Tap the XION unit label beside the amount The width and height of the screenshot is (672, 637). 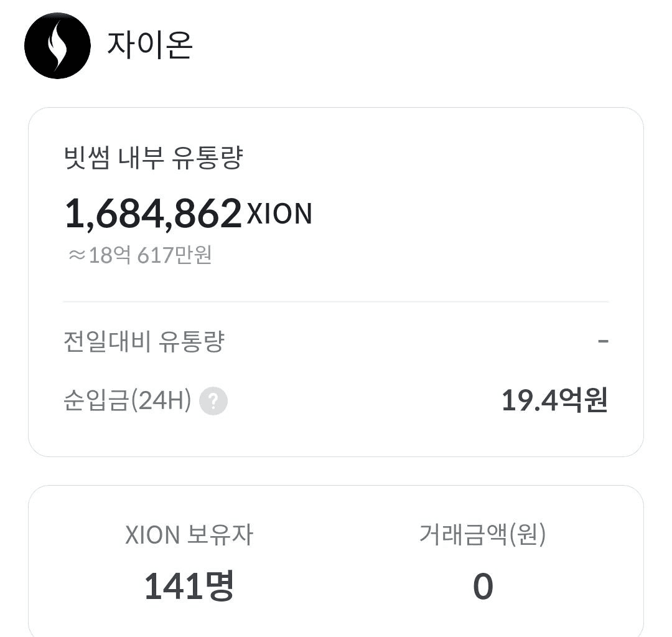[x=279, y=214]
